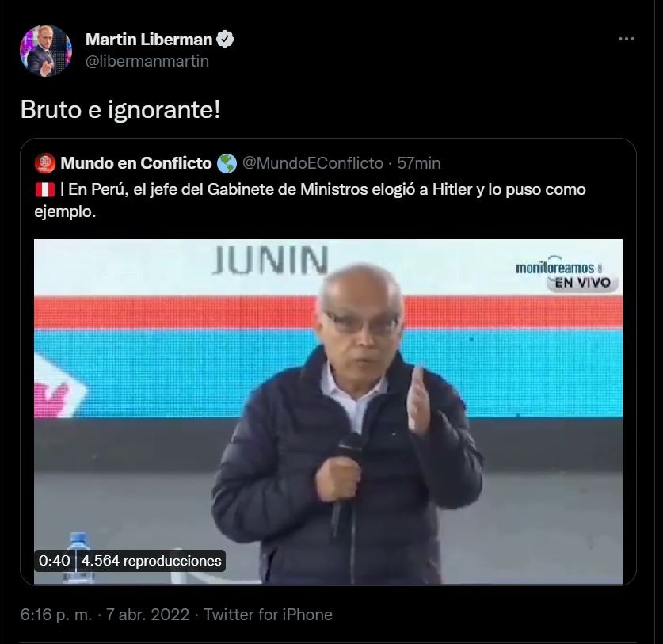Open Mundo en Conflicto account name
The image size is (663, 644).
(136, 163)
